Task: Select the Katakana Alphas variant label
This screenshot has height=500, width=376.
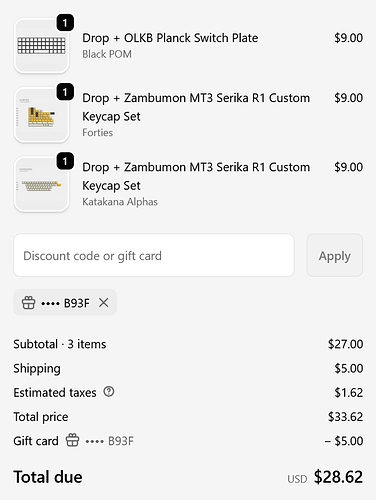Action: 120,202
